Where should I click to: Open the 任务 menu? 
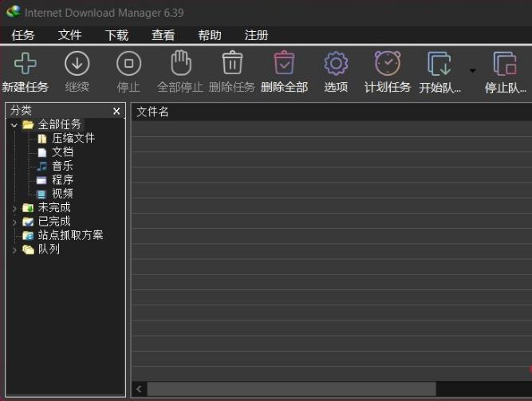click(23, 35)
